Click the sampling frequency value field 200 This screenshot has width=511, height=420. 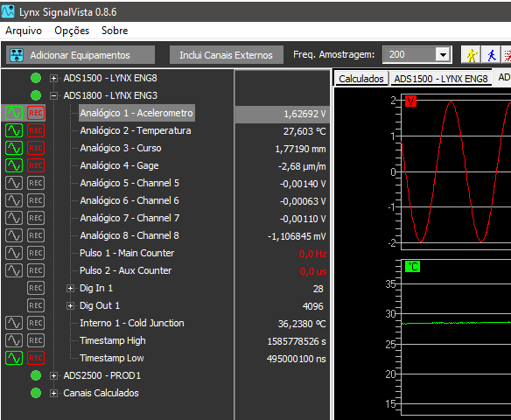point(409,55)
